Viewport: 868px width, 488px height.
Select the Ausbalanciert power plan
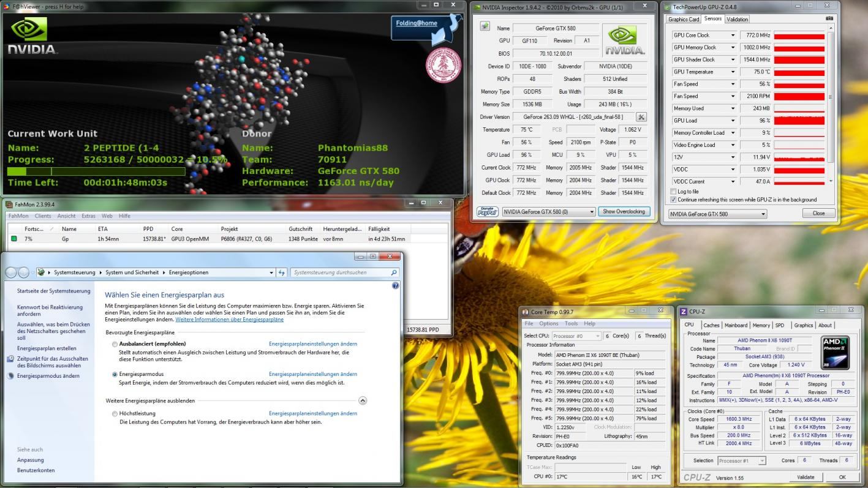click(x=115, y=344)
